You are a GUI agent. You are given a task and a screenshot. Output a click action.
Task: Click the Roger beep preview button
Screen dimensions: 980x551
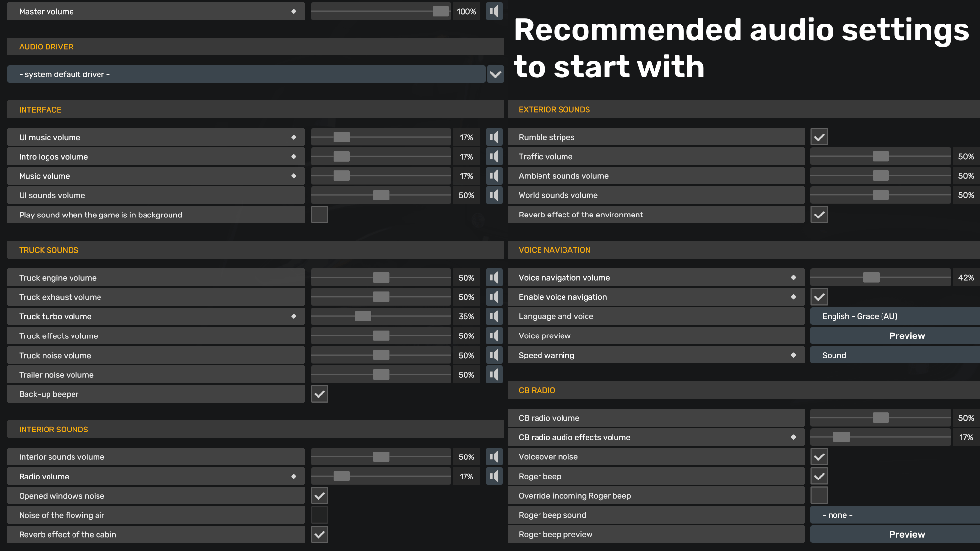(895, 534)
